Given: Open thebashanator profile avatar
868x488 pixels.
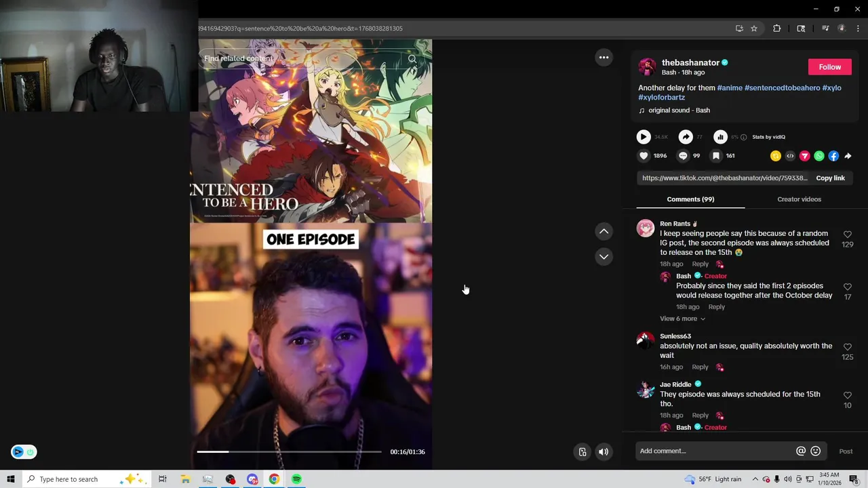Looking at the screenshot, I should click(x=647, y=67).
